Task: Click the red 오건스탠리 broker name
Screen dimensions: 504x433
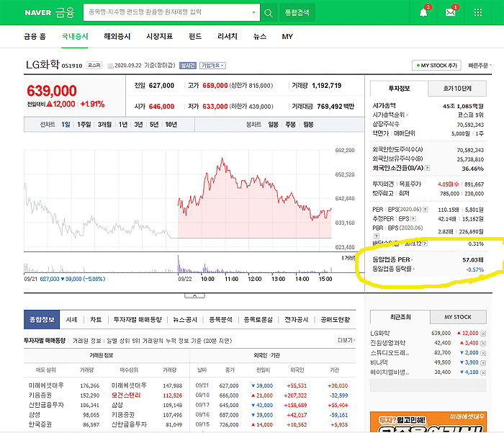Action: [126, 396]
